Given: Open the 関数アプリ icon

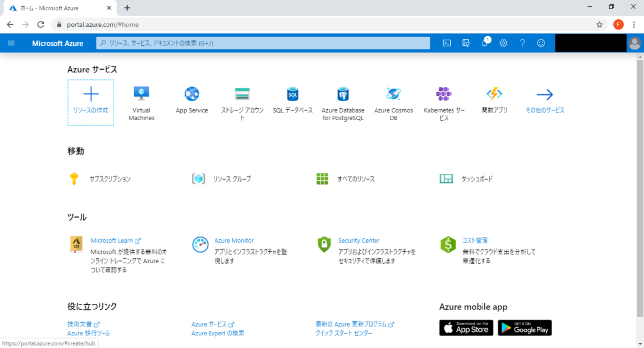Looking at the screenshot, I should click(494, 94).
